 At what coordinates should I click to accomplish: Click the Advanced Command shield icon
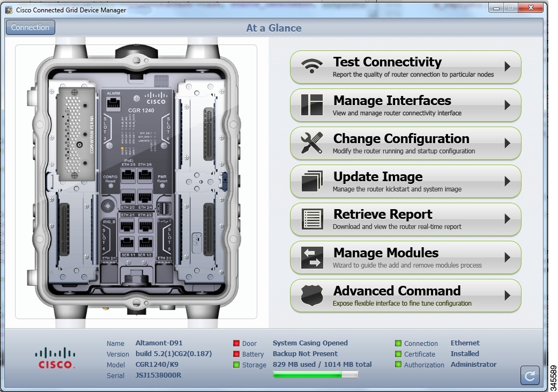[312, 295]
